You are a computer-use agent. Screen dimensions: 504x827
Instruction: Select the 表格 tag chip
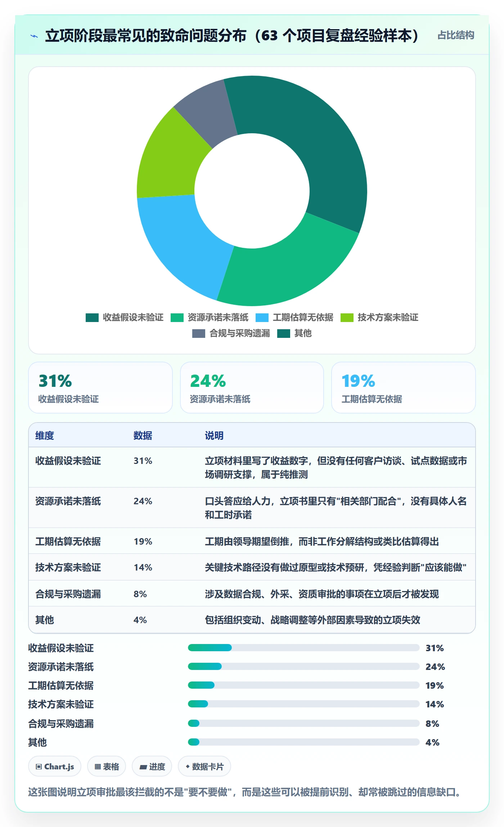coord(107,766)
